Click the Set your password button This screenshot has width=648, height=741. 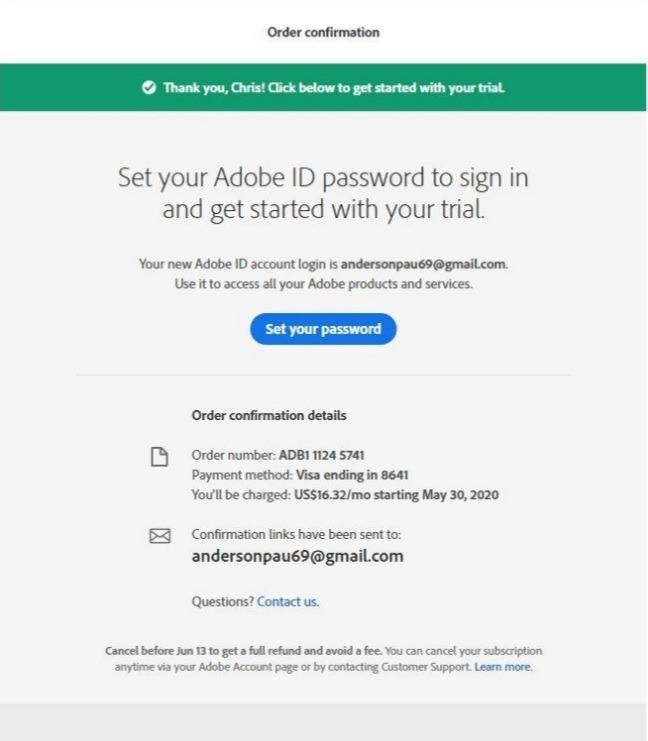[323, 329]
